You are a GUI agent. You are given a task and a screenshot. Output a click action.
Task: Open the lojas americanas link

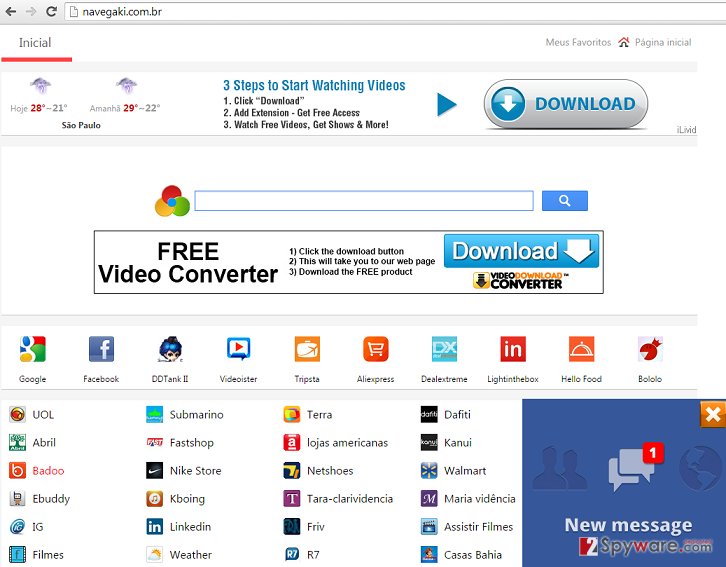347,443
